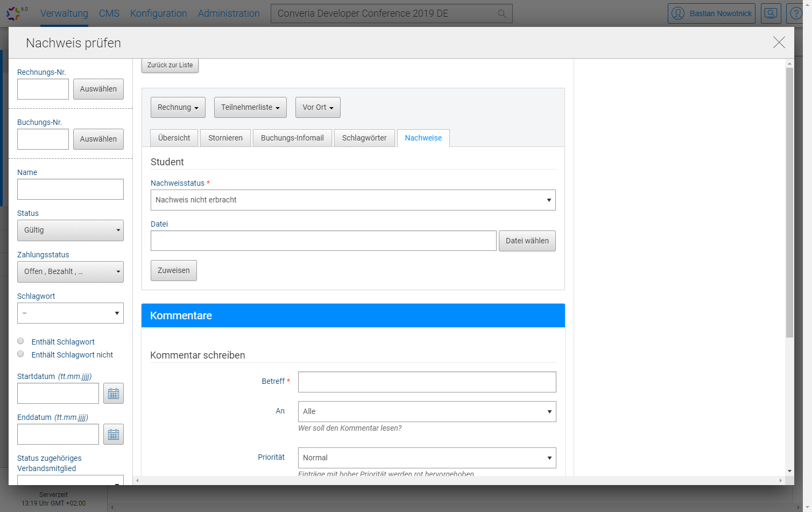812x512 pixels.
Task: Switch to the Schlagwörter tab
Action: (x=364, y=138)
